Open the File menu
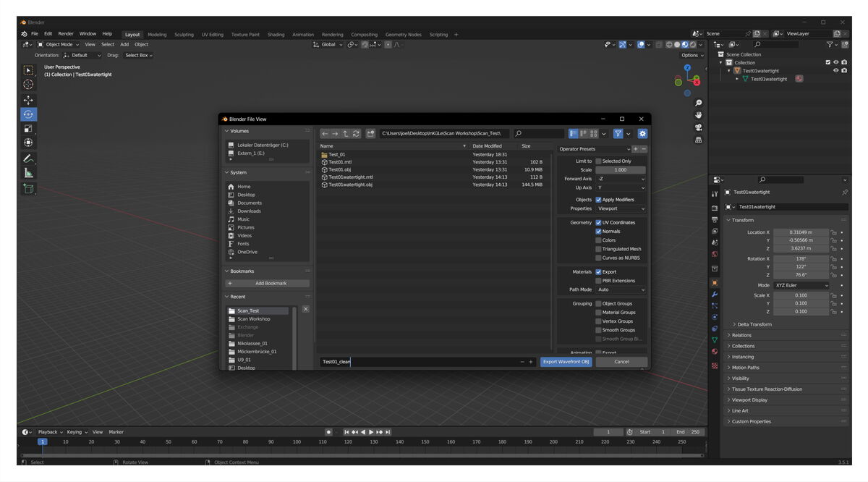The image size is (868, 482). pyautogui.click(x=34, y=34)
